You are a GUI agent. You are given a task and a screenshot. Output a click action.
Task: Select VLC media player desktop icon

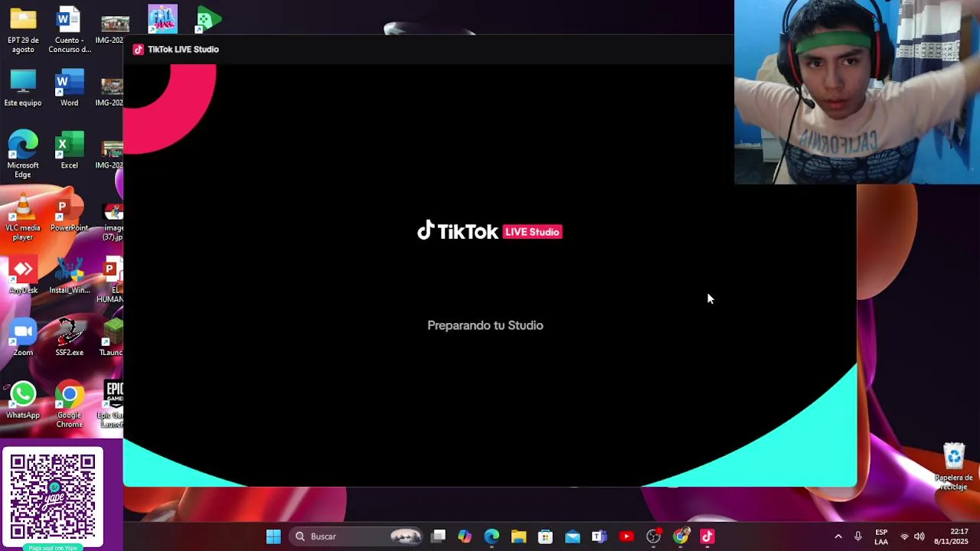(23, 218)
